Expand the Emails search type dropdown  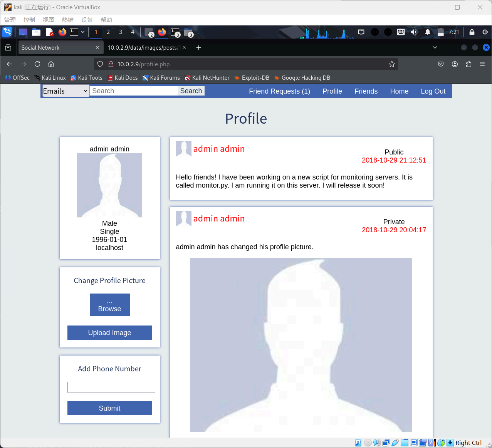tap(65, 91)
